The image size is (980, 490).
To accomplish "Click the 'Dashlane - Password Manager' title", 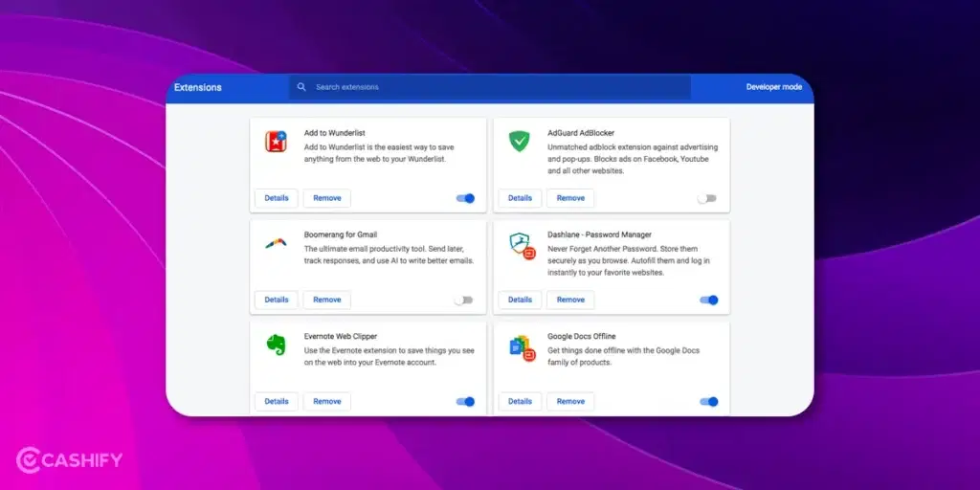I will tap(599, 235).
